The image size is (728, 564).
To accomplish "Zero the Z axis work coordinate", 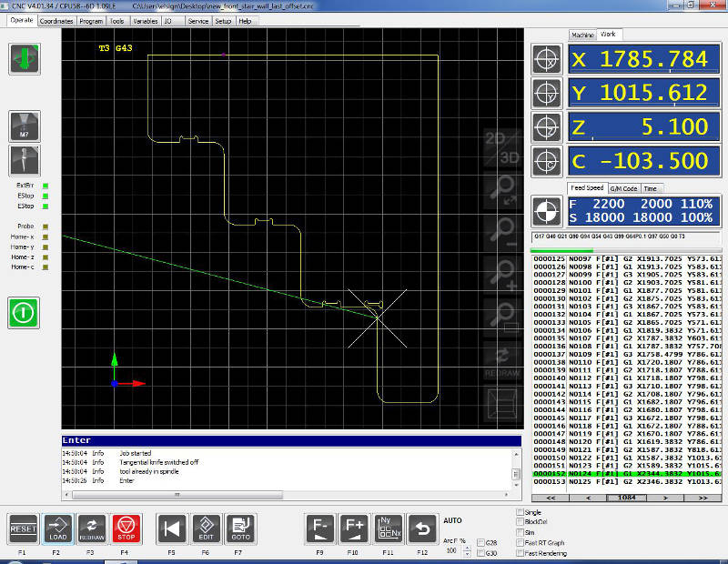I will click(547, 127).
